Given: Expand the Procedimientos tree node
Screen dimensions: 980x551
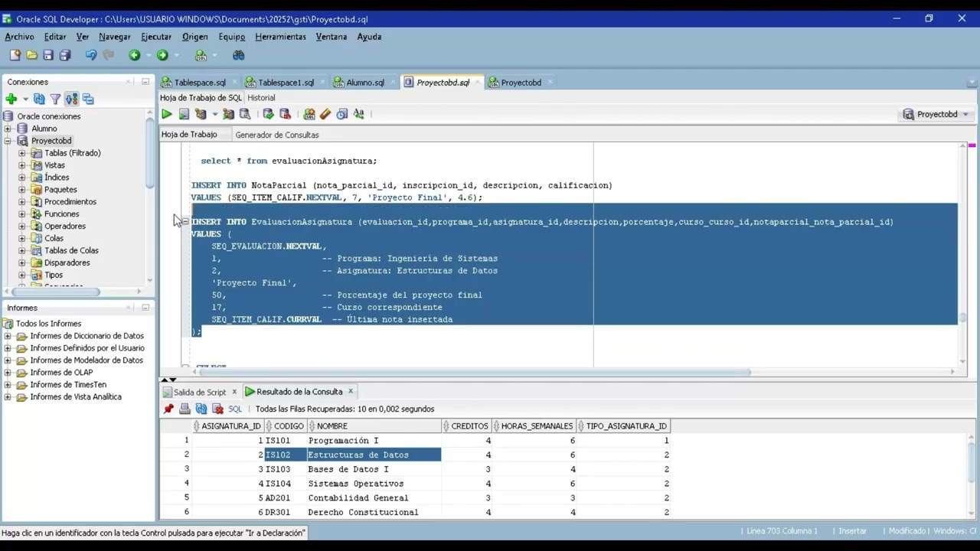Looking at the screenshot, I should (21, 202).
